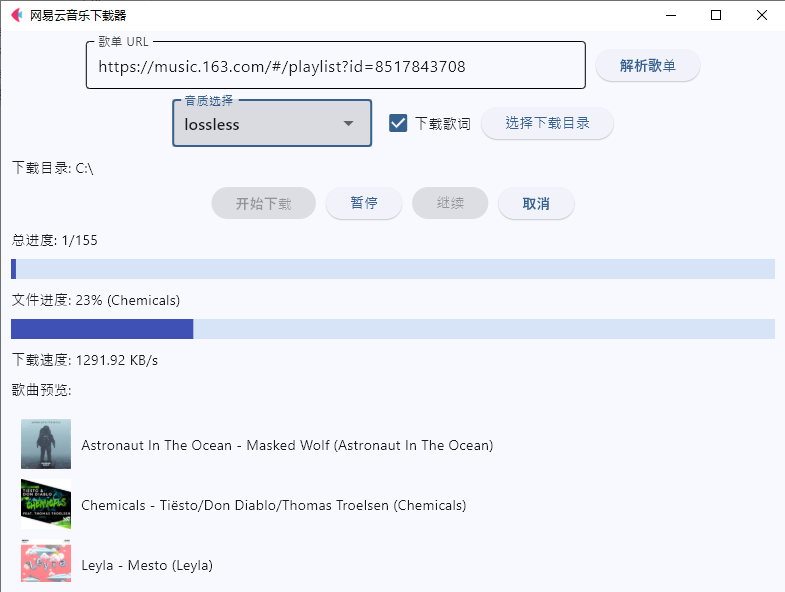
Task: Click the Leyla album cover thumbnail
Action: 46,561
